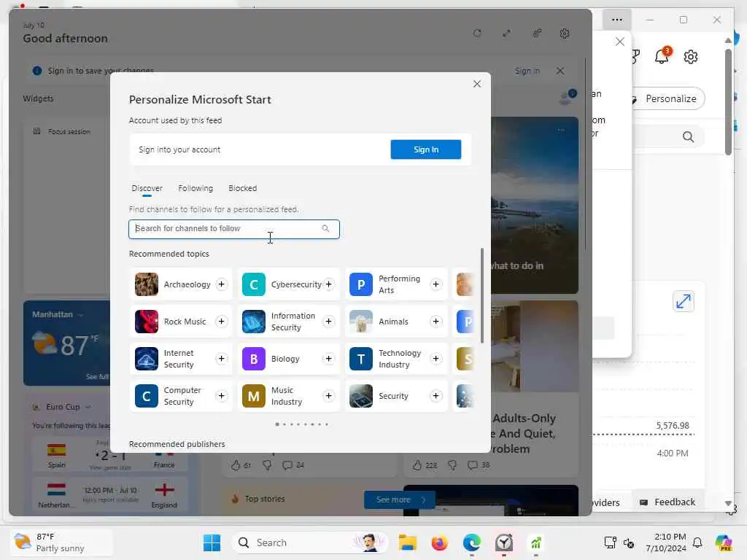Open File Explorer from taskbar
The width and height of the screenshot is (747, 560).
coord(408,542)
